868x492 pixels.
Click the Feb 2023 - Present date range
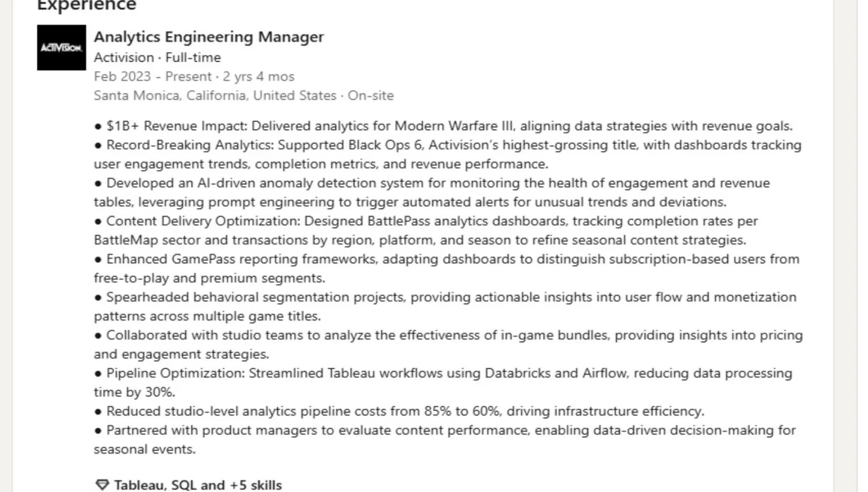(x=152, y=77)
